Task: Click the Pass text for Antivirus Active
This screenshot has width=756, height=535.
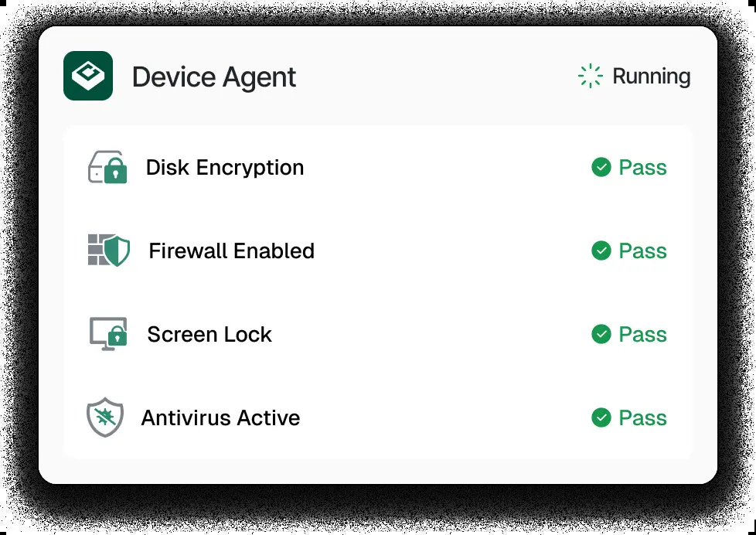Action: pos(642,417)
